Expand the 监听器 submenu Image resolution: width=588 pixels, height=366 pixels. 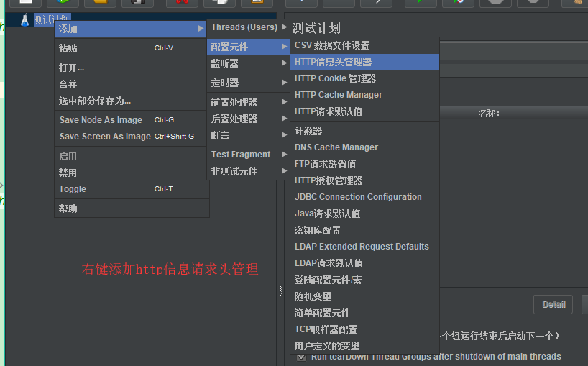(x=248, y=63)
